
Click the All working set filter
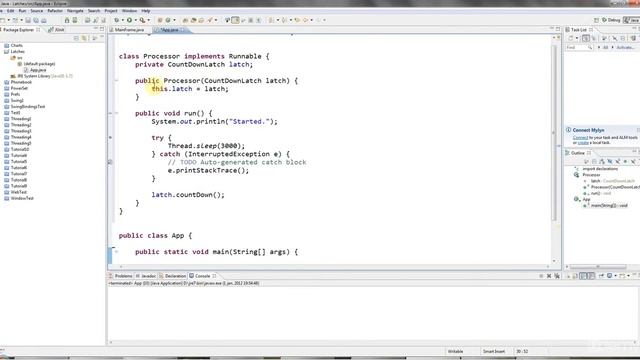[605, 48]
